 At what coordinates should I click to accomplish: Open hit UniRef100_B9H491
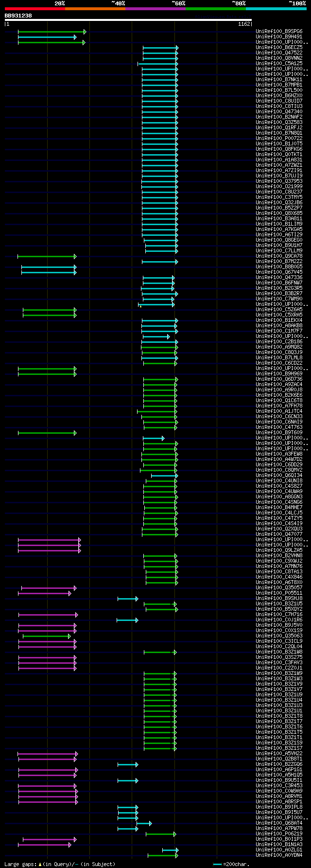279,37
